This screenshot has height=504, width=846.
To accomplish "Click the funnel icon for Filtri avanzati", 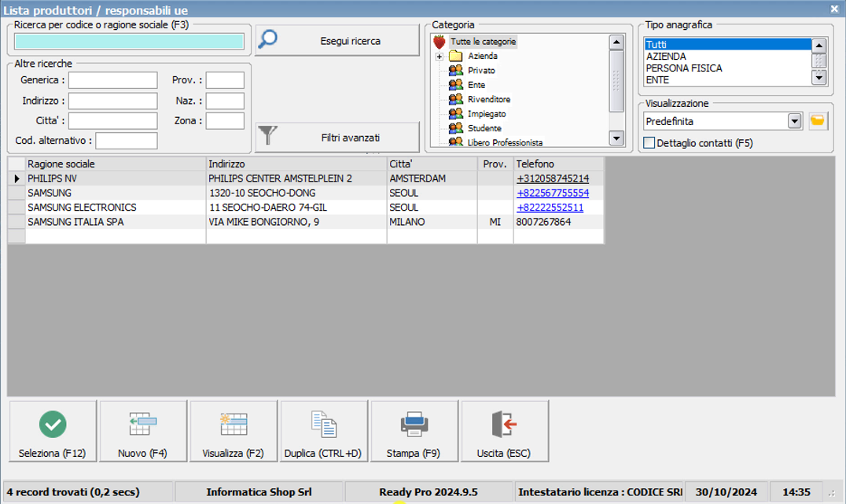I will pyautogui.click(x=267, y=135).
